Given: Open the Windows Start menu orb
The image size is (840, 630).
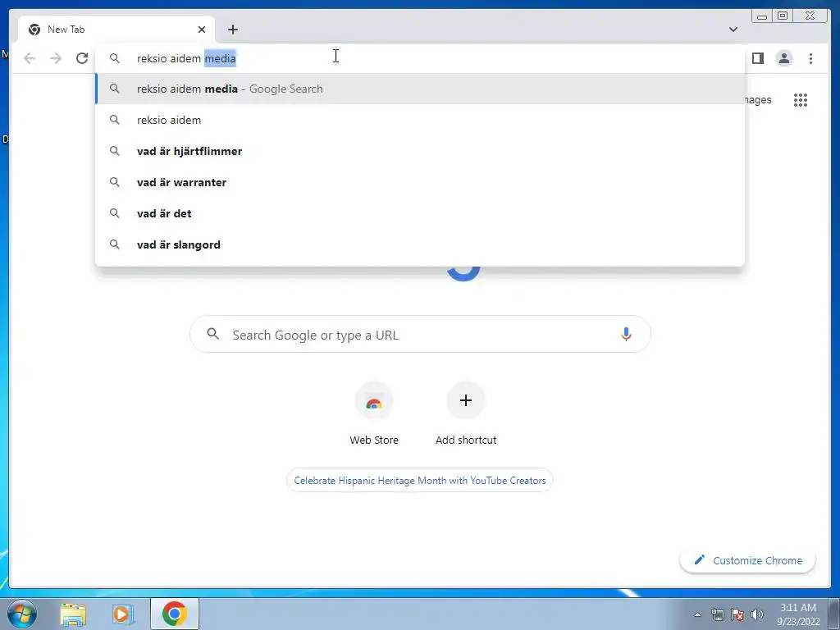Looking at the screenshot, I should coord(22,614).
